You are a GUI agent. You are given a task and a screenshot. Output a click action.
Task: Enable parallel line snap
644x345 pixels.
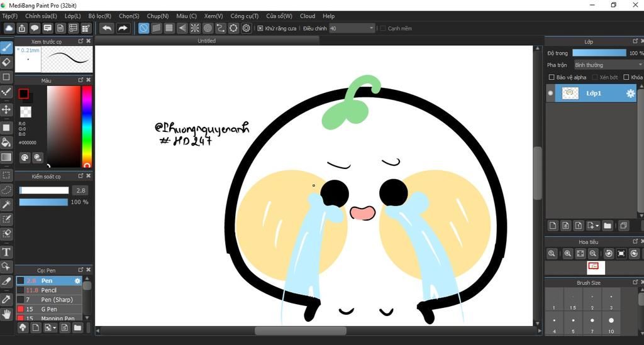(x=157, y=28)
